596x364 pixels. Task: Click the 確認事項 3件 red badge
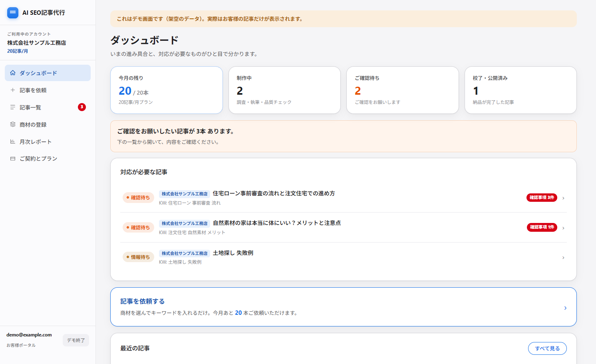pos(542,197)
